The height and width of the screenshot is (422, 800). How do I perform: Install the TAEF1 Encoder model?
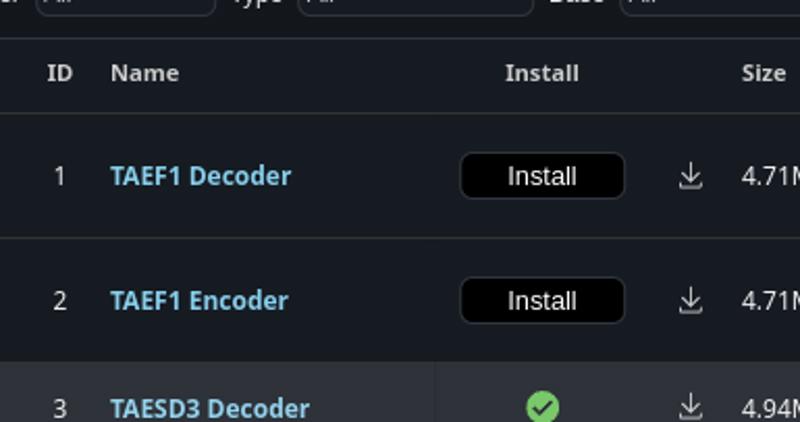[542, 301]
